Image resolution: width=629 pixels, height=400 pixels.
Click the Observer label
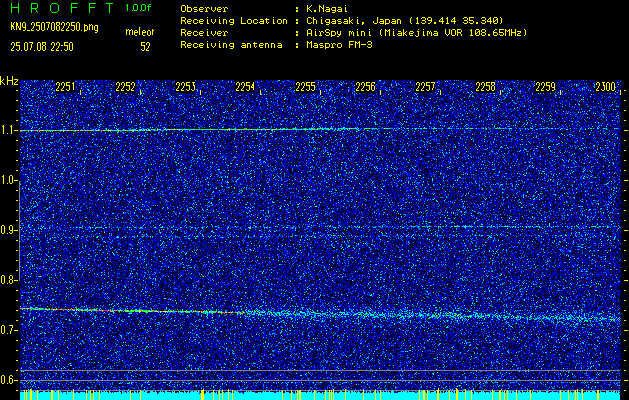204,8
